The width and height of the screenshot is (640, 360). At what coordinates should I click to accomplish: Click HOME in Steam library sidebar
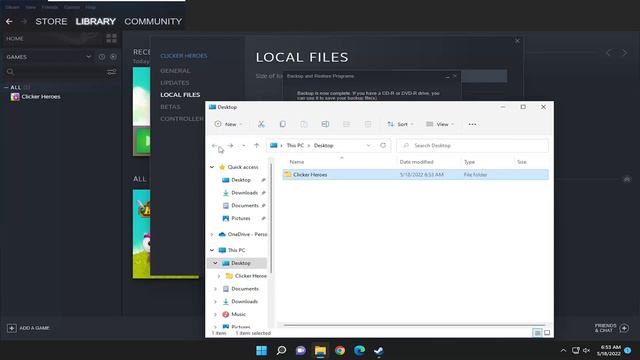[x=15, y=38]
